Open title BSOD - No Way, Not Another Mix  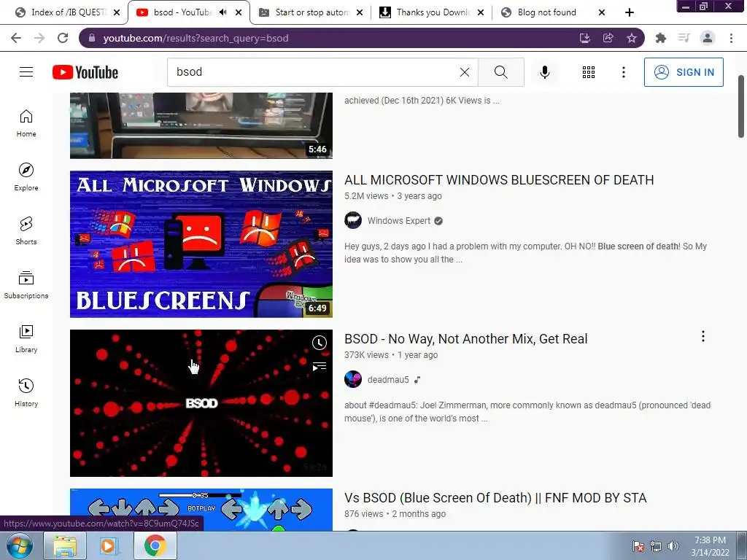[466, 339]
